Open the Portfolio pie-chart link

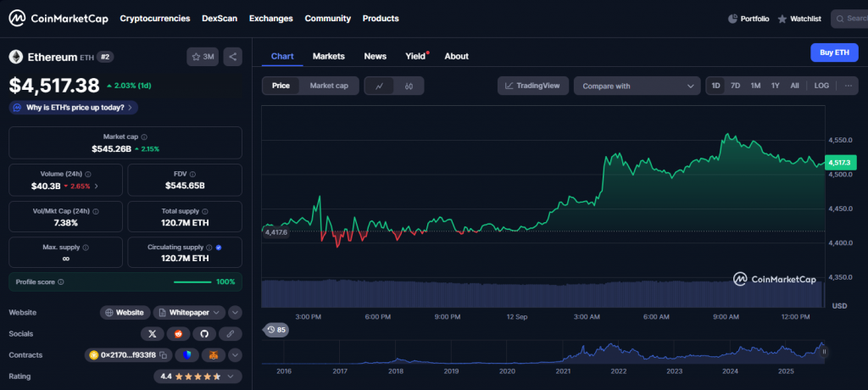pyautogui.click(x=748, y=19)
